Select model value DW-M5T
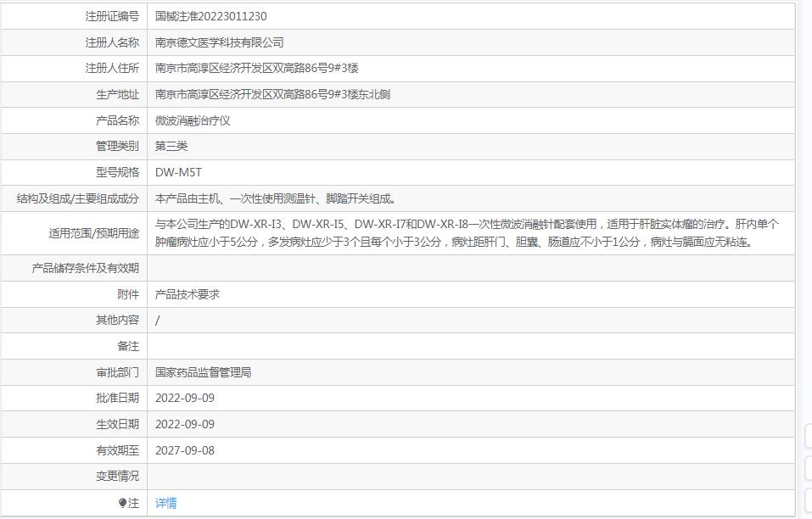Viewport: 812px width, 519px height. click(x=178, y=172)
